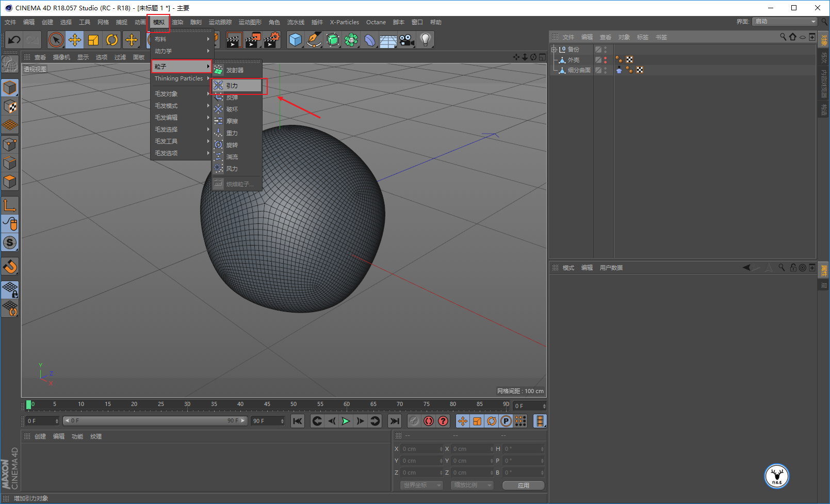Click the Axis L-shaped tool icon
830x504 pixels.
tap(10, 205)
